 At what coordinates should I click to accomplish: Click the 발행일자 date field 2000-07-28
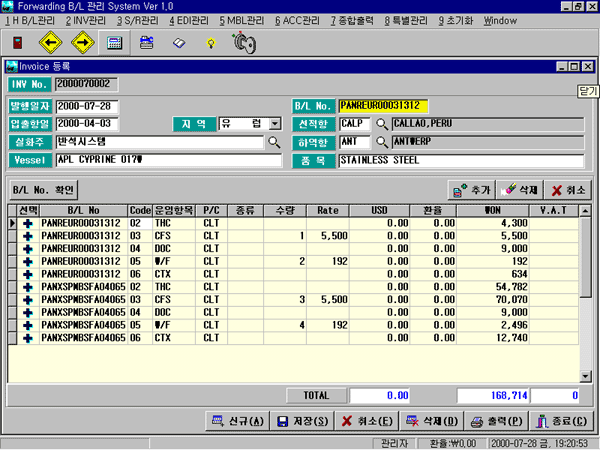[x=87, y=106]
